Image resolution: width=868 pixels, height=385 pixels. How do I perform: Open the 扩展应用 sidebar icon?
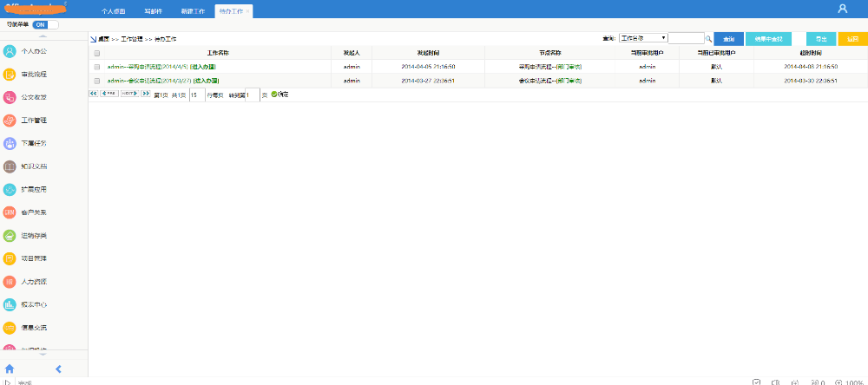(x=10, y=190)
